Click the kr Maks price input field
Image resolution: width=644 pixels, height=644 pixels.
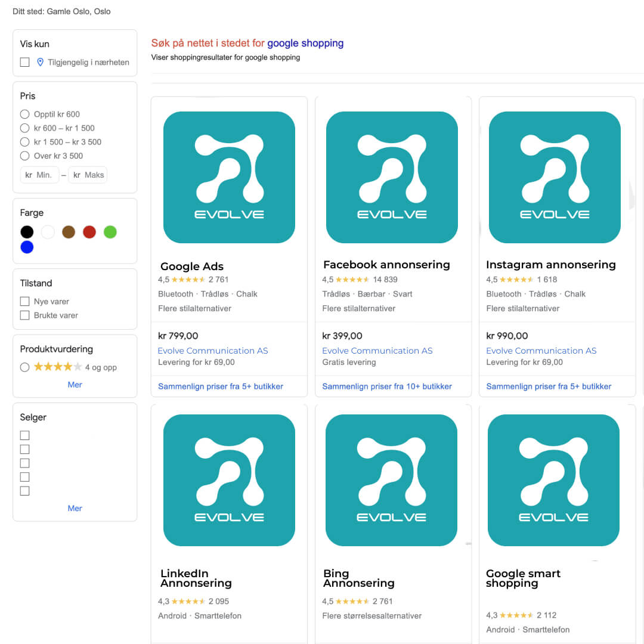pos(88,175)
